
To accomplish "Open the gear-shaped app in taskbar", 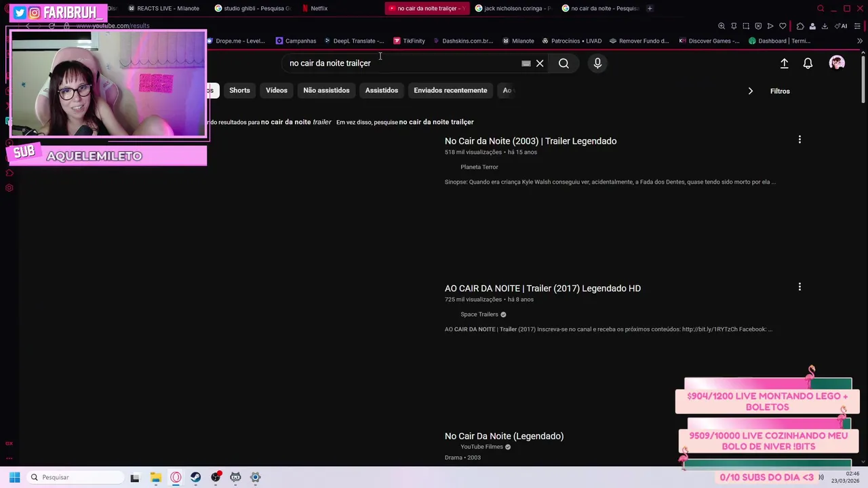I will click(256, 477).
